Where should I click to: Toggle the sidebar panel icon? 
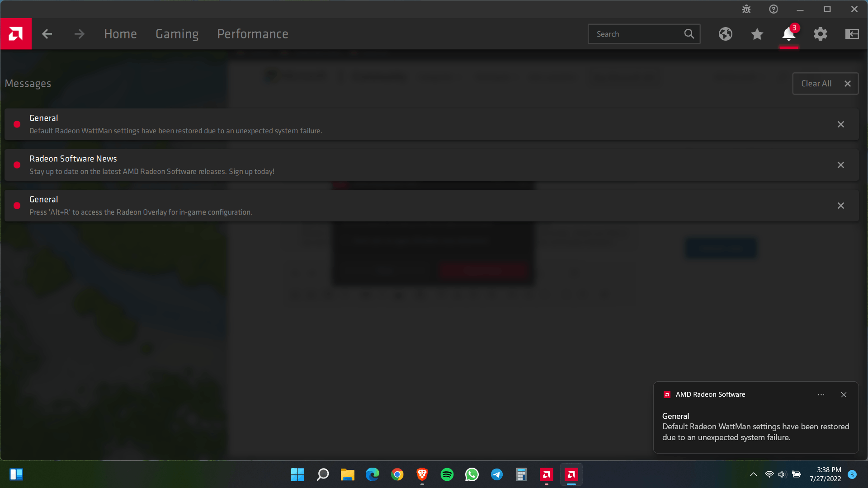[852, 34]
